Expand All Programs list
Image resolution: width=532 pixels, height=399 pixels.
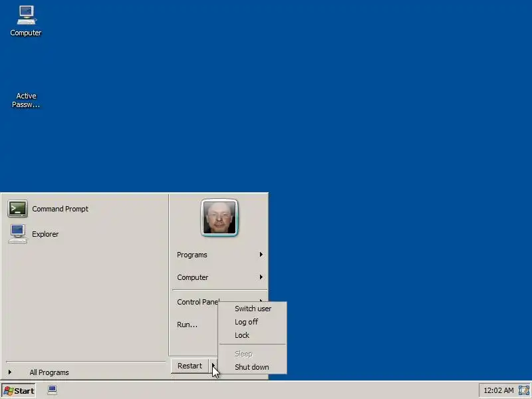click(x=49, y=372)
